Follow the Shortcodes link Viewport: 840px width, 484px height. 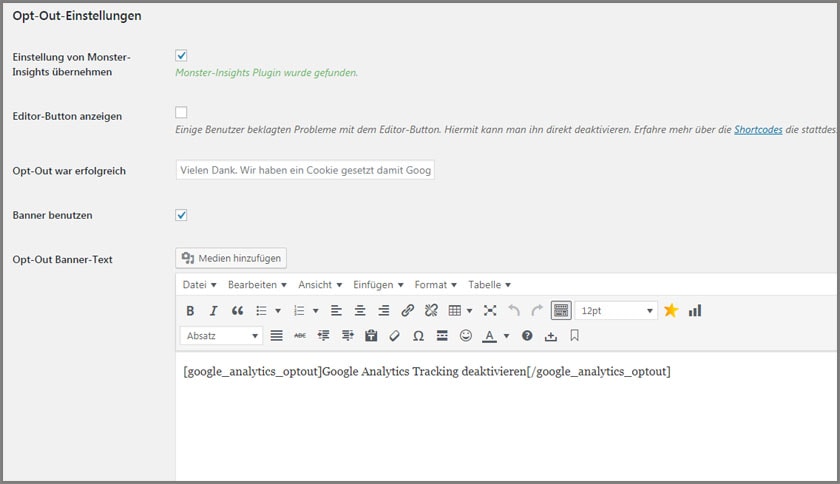(x=759, y=130)
